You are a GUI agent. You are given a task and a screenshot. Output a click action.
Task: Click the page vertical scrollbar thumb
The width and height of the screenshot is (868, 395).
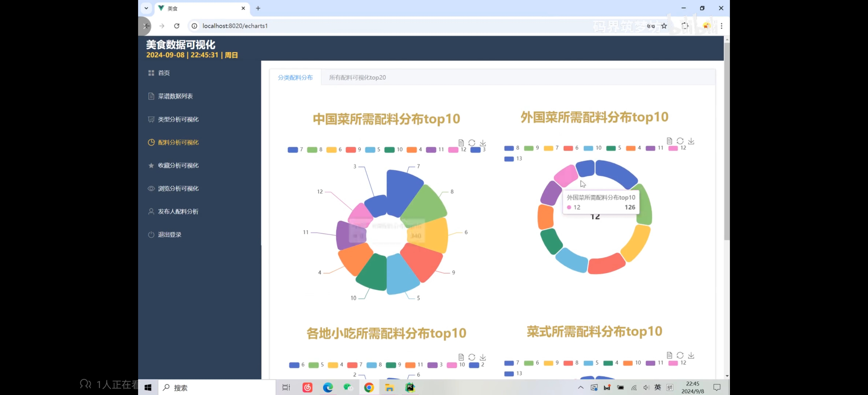[727, 141]
